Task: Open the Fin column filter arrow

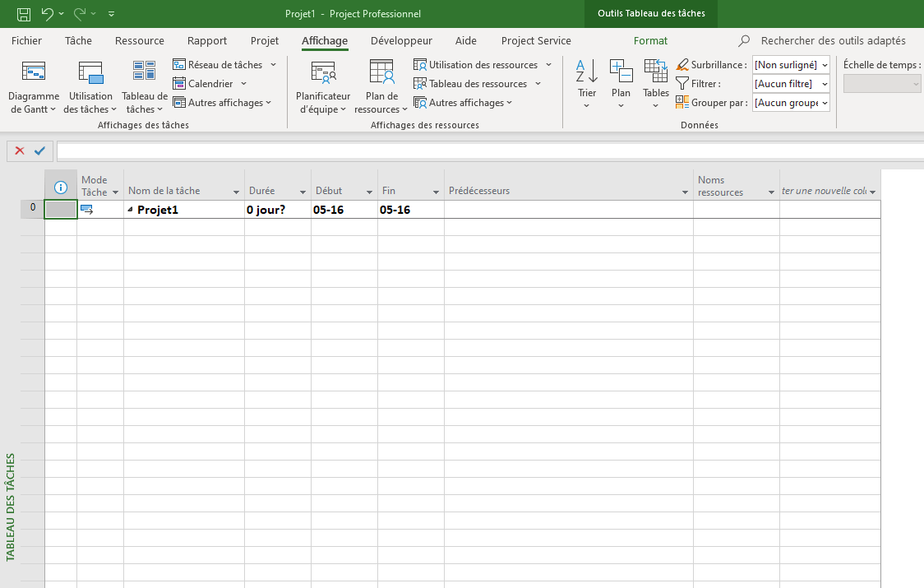Action: (x=436, y=192)
